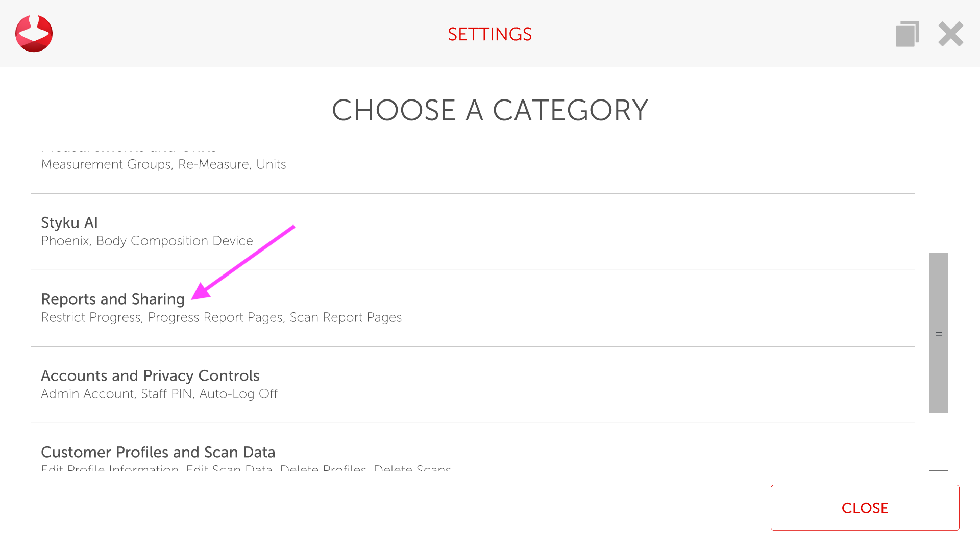Click the stacked pages copy icon
980x551 pixels.
[x=907, y=34]
